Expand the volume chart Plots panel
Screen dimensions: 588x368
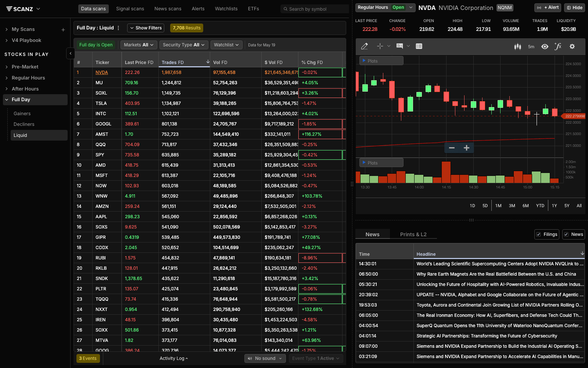point(381,163)
